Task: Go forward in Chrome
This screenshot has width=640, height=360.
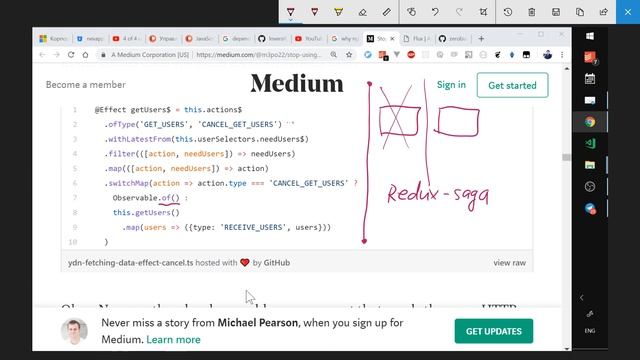Action: (x=56, y=55)
